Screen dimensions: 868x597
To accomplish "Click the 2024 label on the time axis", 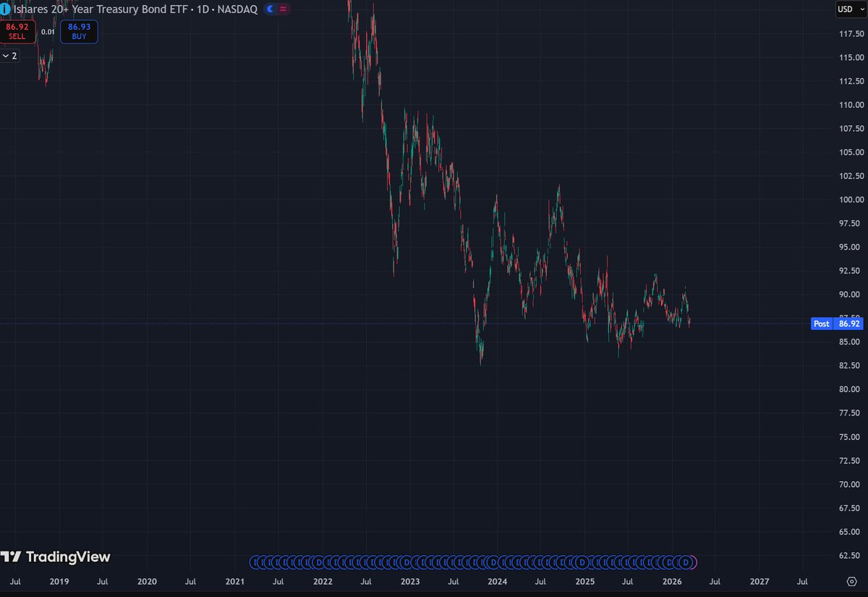I will [x=497, y=581].
